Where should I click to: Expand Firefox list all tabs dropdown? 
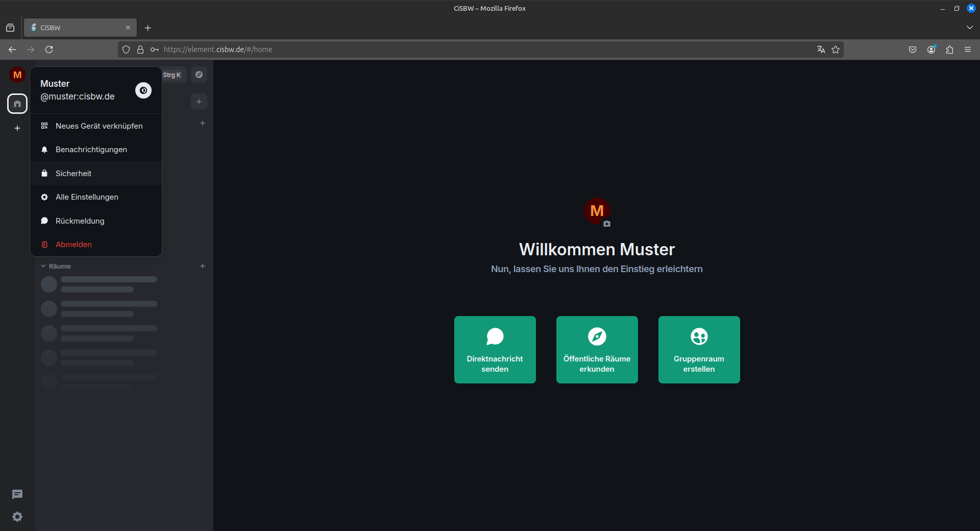969,28
